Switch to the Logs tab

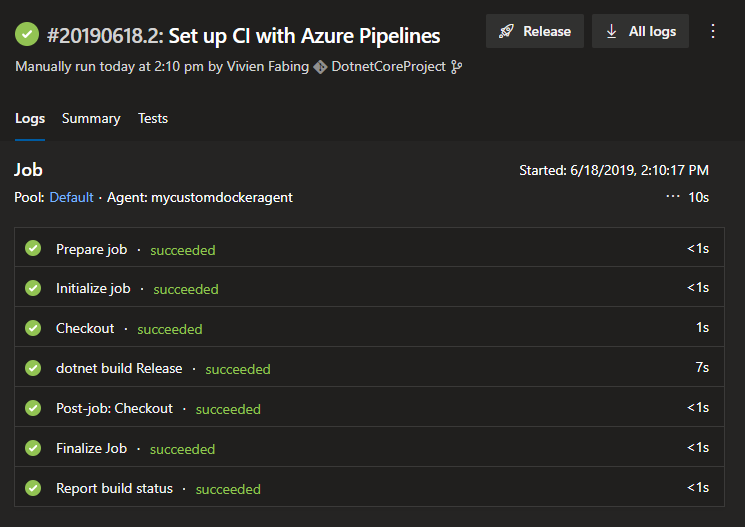pos(30,118)
